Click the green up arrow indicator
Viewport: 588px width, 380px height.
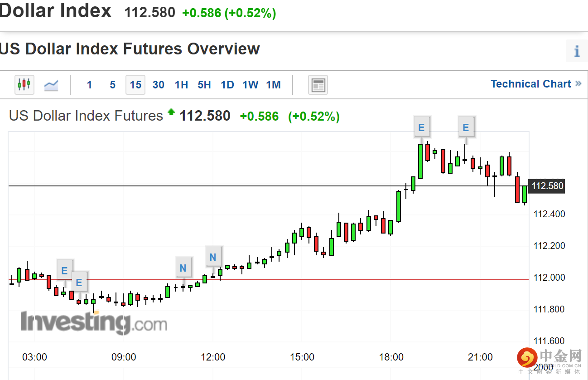(171, 112)
